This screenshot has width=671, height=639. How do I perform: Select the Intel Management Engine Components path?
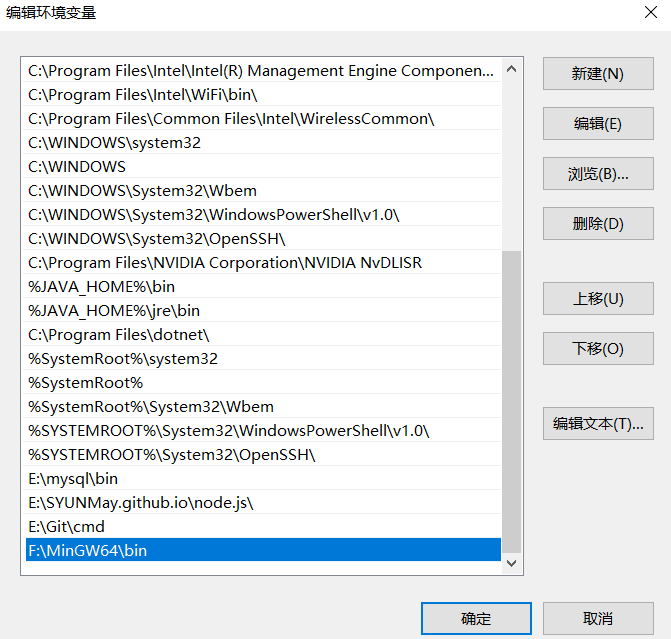(263, 71)
